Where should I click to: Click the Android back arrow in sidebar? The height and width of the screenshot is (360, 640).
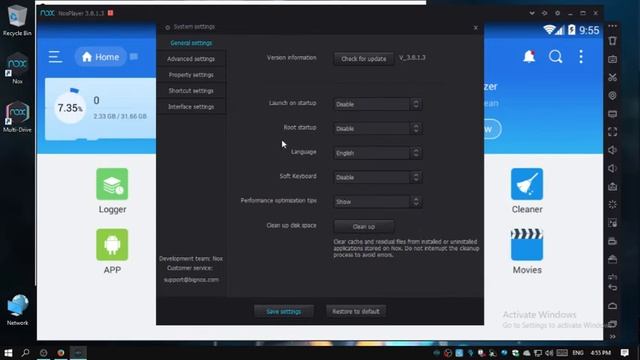coord(612,287)
